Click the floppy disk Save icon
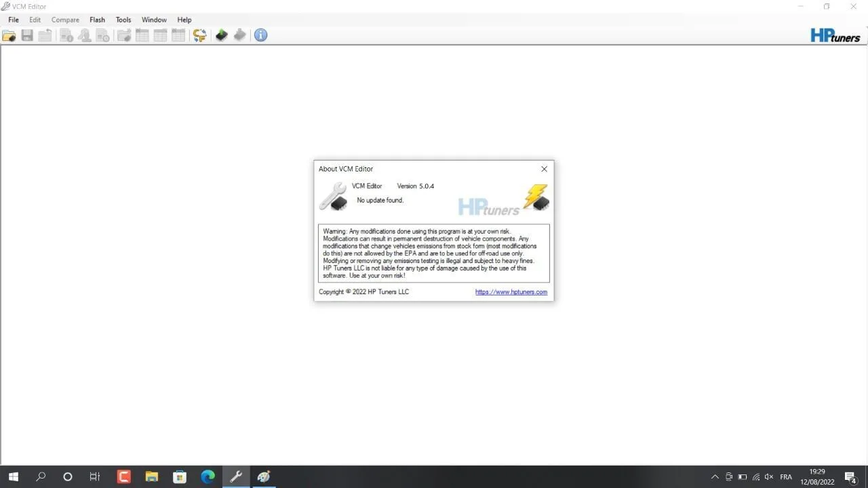 27,35
